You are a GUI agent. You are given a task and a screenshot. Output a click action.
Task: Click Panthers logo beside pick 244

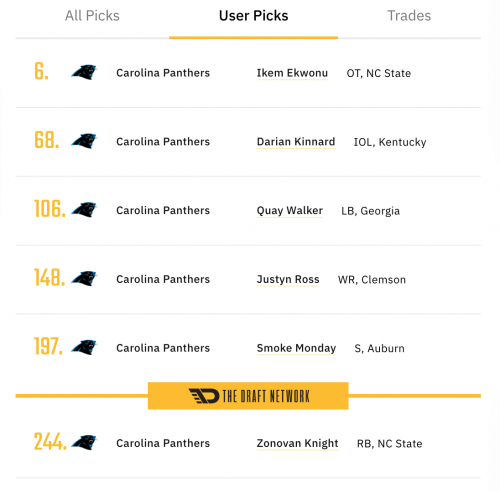[x=84, y=442]
